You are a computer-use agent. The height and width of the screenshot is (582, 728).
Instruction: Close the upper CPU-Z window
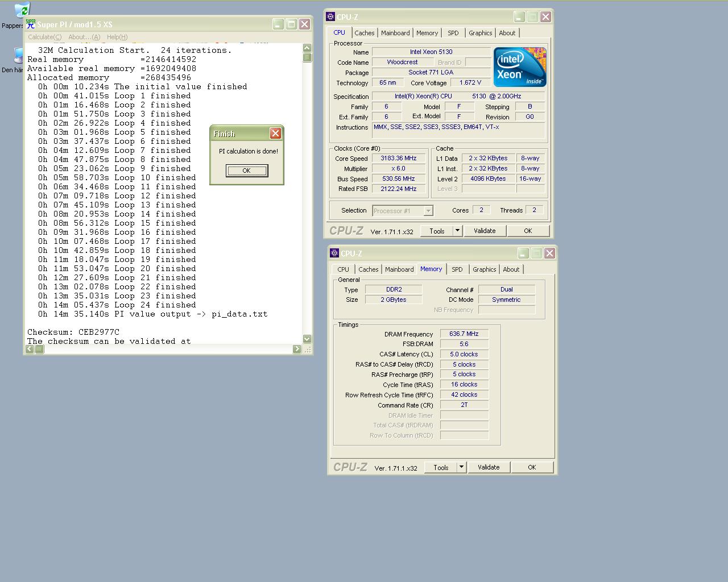(x=545, y=17)
